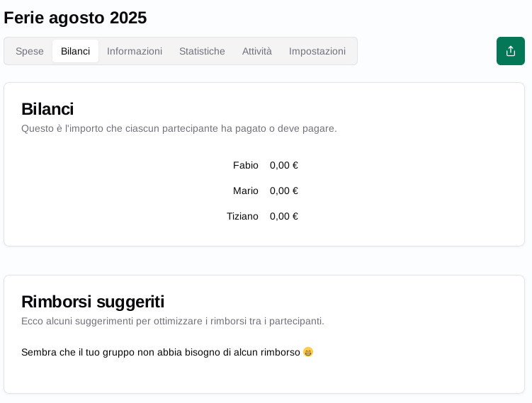Click Tiziano's name in balances

click(242, 216)
